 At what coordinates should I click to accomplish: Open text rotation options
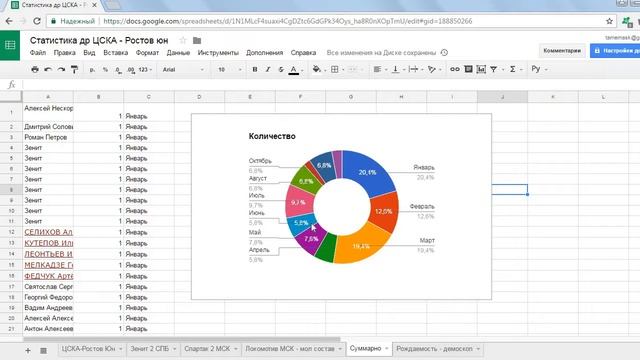click(432, 69)
